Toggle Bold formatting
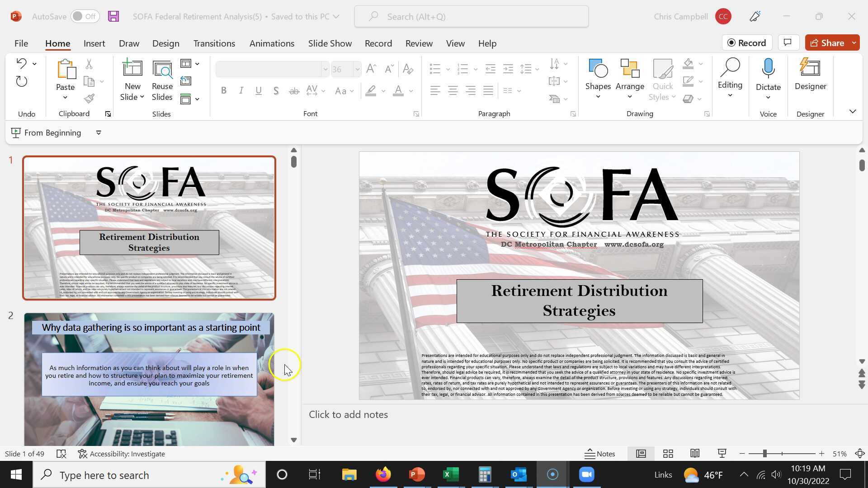 pos(223,91)
